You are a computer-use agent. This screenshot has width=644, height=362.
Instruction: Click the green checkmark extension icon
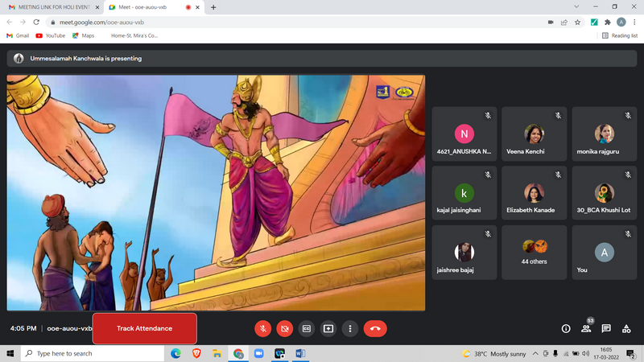594,23
